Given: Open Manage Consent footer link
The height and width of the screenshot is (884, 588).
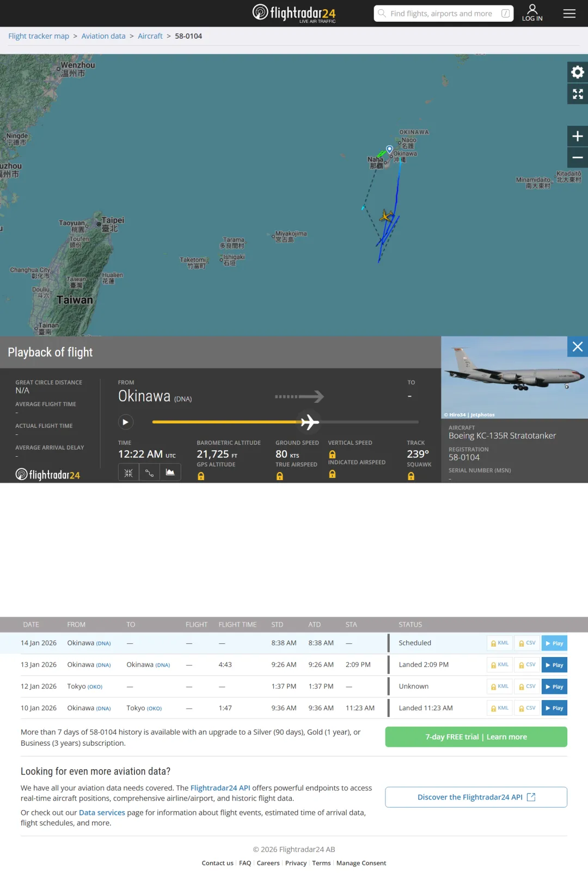Looking at the screenshot, I should 361,863.
